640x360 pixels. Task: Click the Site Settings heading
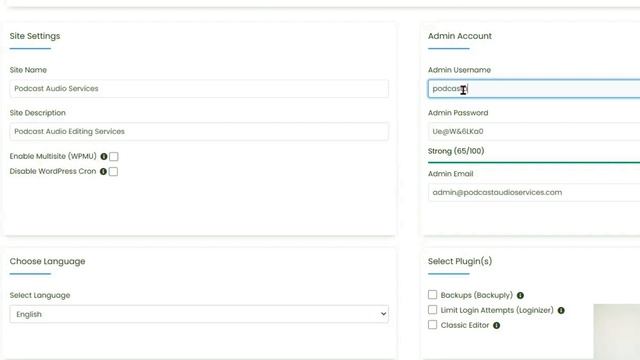click(x=35, y=36)
